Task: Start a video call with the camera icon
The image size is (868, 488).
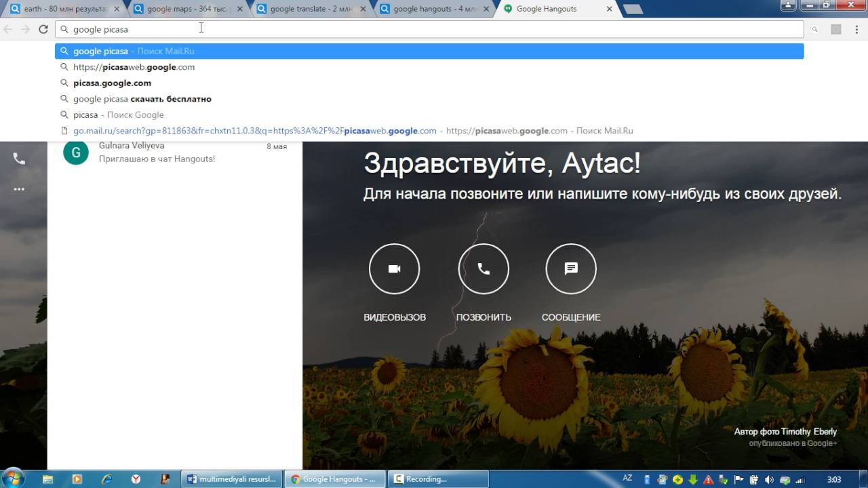Action: [394, 269]
